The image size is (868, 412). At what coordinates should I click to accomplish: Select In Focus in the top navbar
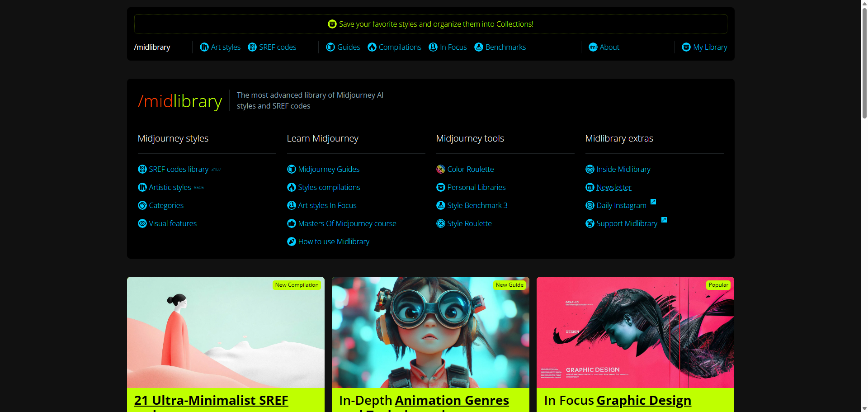[448, 47]
